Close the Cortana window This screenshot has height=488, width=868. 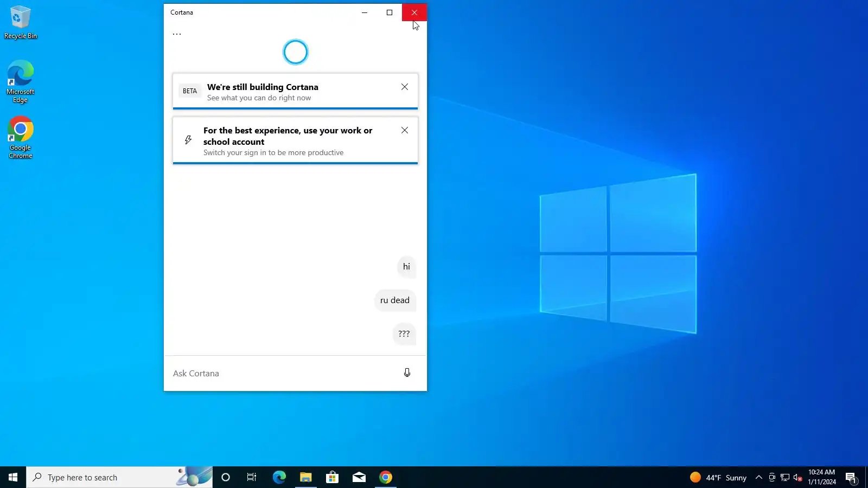point(414,12)
